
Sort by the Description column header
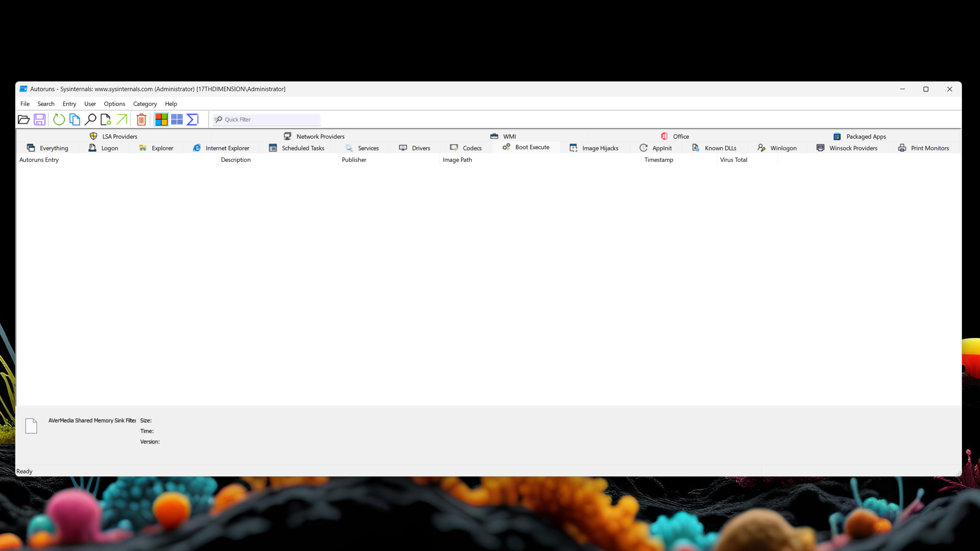pyautogui.click(x=278, y=160)
